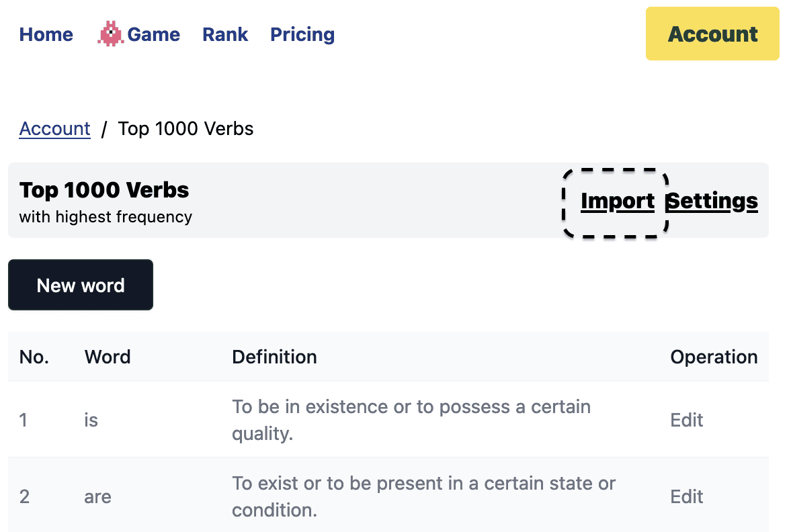The height and width of the screenshot is (532, 789).
Task: Click the Definition column header
Action: point(274,357)
